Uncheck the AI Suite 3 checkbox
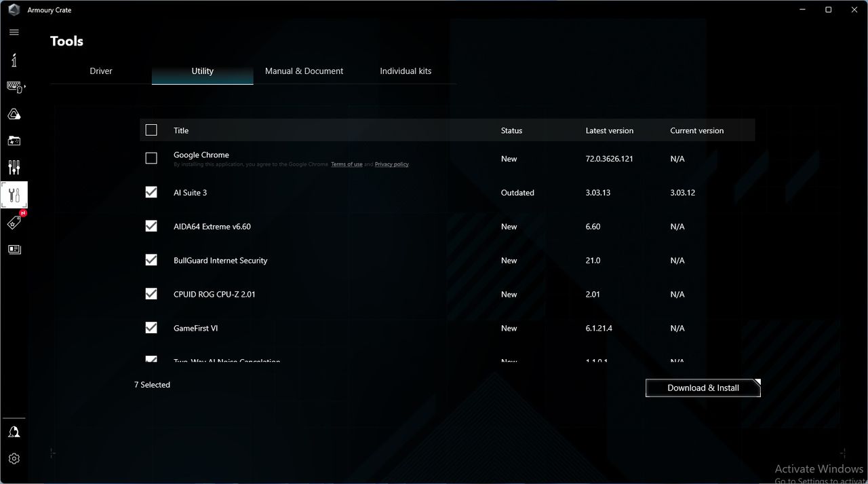868x484 pixels. [x=151, y=192]
